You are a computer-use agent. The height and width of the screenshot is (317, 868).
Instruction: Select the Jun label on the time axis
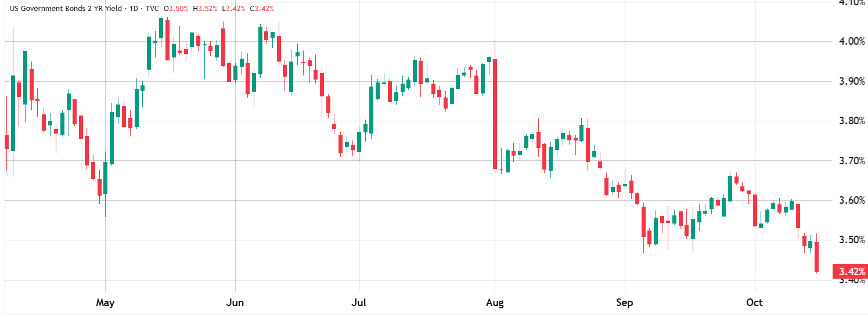pyautogui.click(x=235, y=302)
